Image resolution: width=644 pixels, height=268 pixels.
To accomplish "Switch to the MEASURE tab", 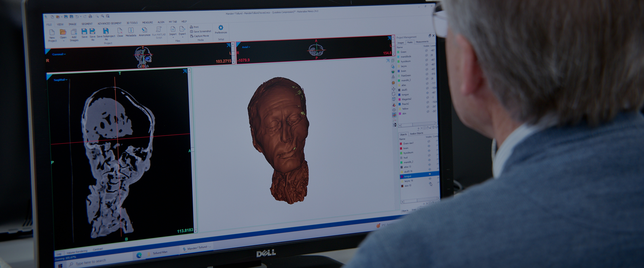I will (147, 22).
